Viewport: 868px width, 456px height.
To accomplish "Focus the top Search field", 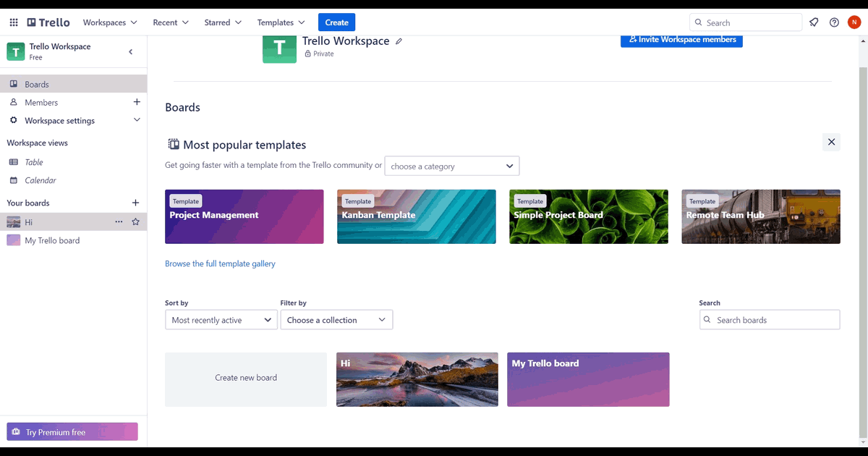I will pos(746,22).
